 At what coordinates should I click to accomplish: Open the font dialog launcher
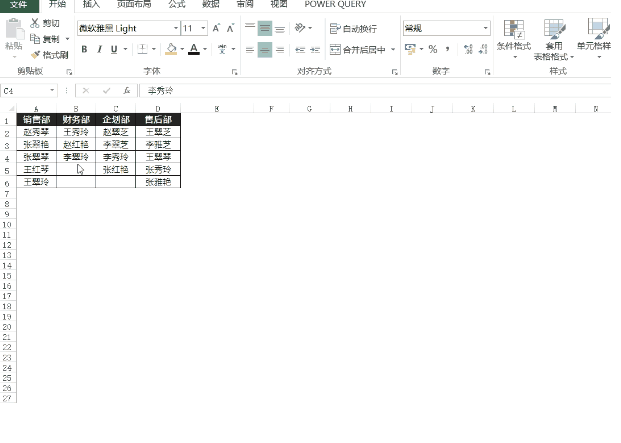[x=235, y=72]
